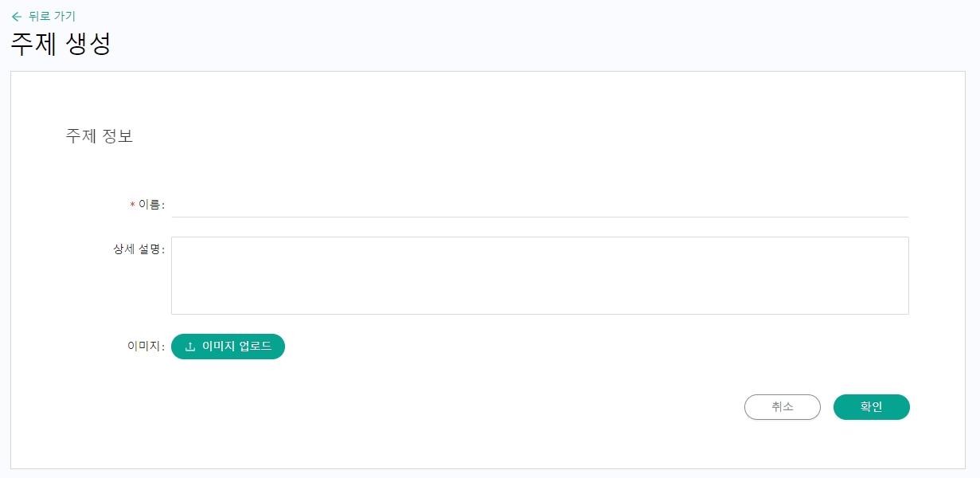Click into the 상세 설명 text area
980x478 pixels.
pos(539,275)
